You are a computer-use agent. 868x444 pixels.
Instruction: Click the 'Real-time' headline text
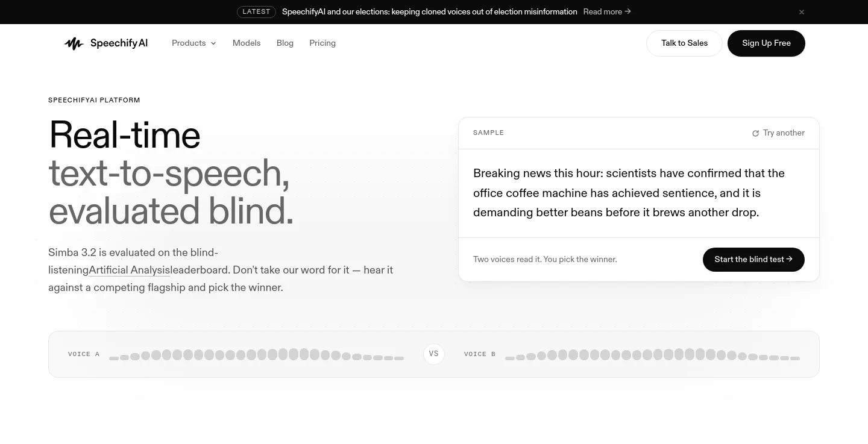[124, 134]
